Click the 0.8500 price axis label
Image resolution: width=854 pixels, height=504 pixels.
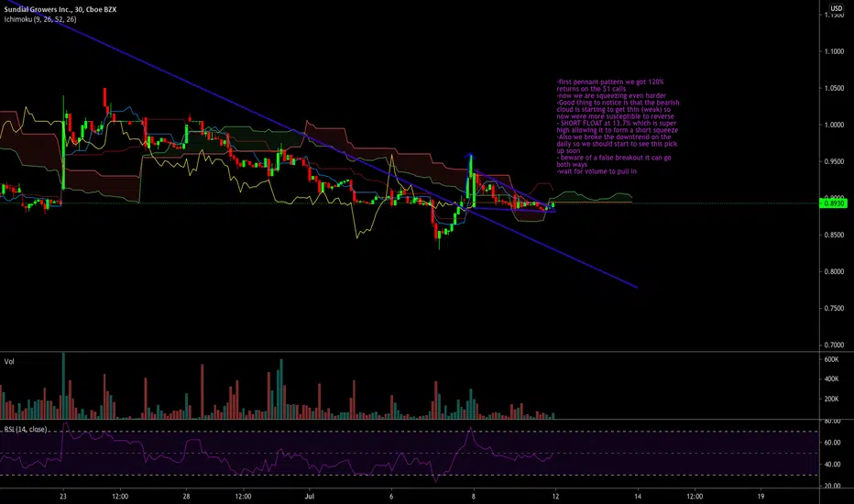pos(834,236)
